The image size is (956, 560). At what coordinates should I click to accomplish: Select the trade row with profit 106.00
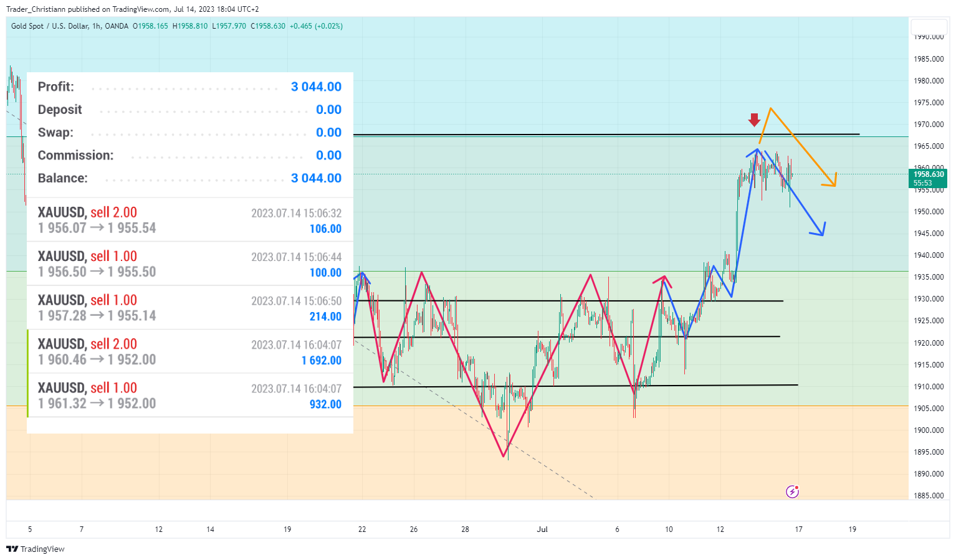point(190,220)
